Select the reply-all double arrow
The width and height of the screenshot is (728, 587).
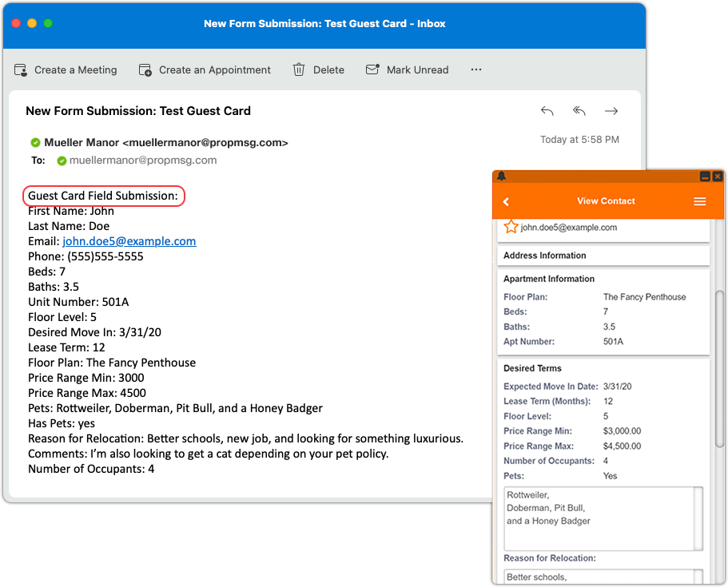tap(579, 111)
